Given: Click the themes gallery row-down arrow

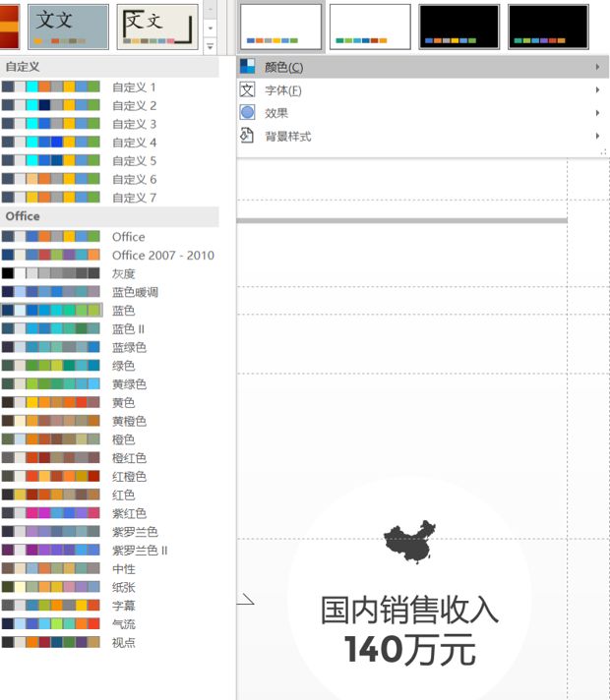Looking at the screenshot, I should (210, 29).
